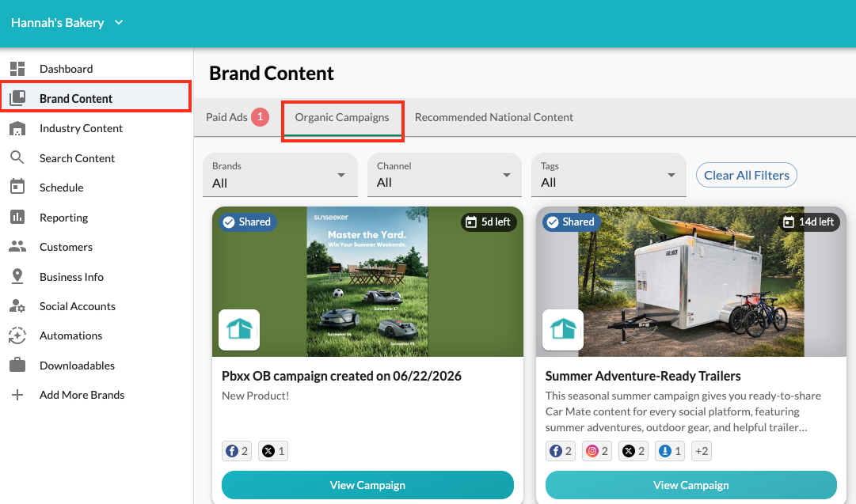Open the Channel filter dropdown

point(444,175)
